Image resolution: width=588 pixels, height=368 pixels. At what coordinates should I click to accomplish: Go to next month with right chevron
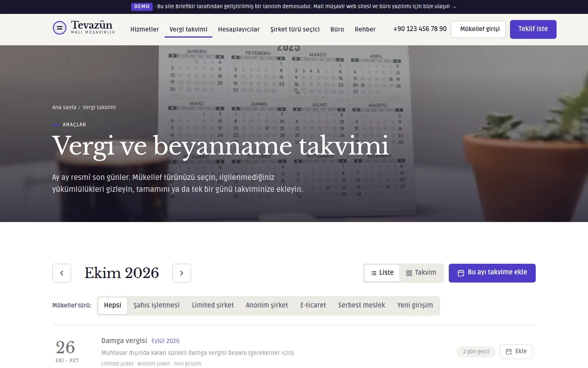(182, 273)
